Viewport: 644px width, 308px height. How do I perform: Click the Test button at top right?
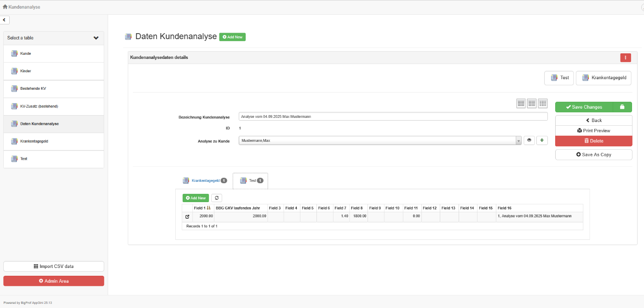point(559,78)
